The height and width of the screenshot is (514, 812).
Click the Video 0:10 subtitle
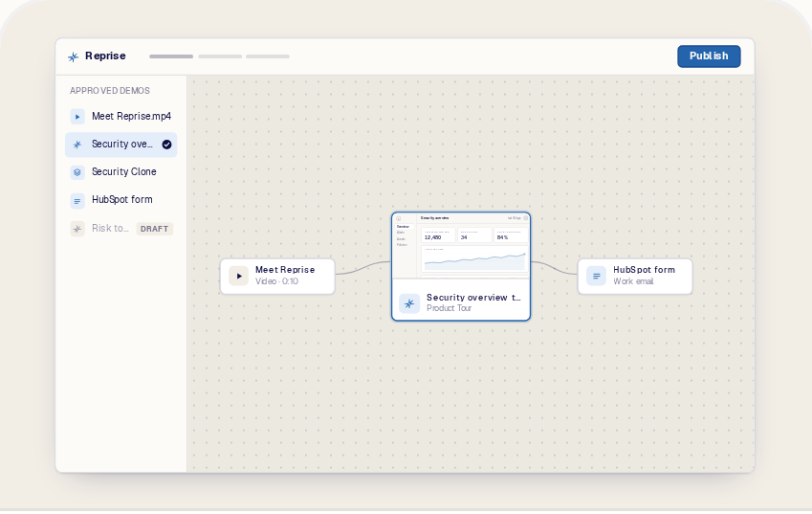tap(276, 281)
